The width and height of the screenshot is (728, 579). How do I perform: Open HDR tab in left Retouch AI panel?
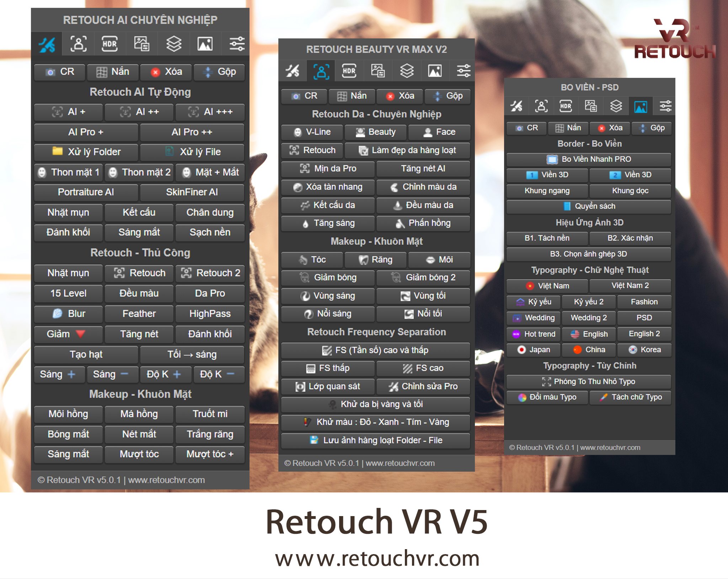109,44
